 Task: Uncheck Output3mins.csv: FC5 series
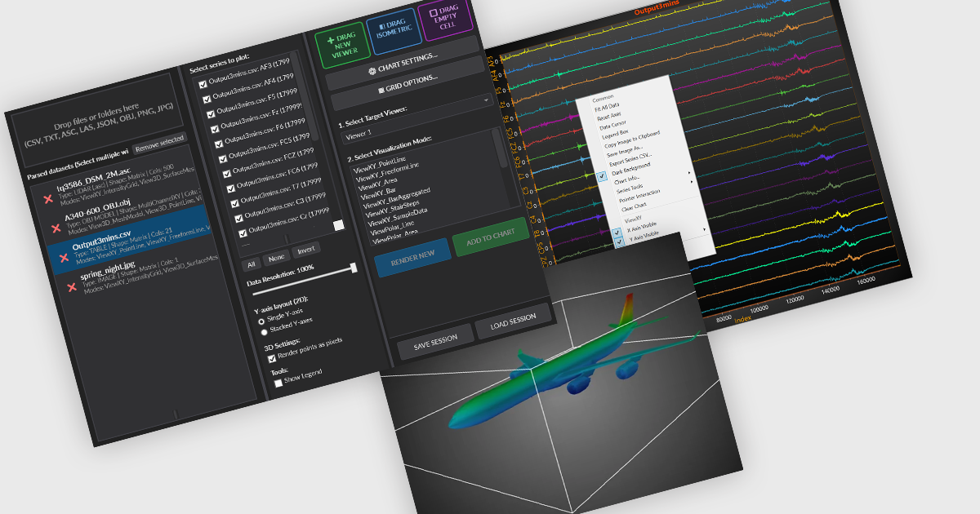coord(222,158)
